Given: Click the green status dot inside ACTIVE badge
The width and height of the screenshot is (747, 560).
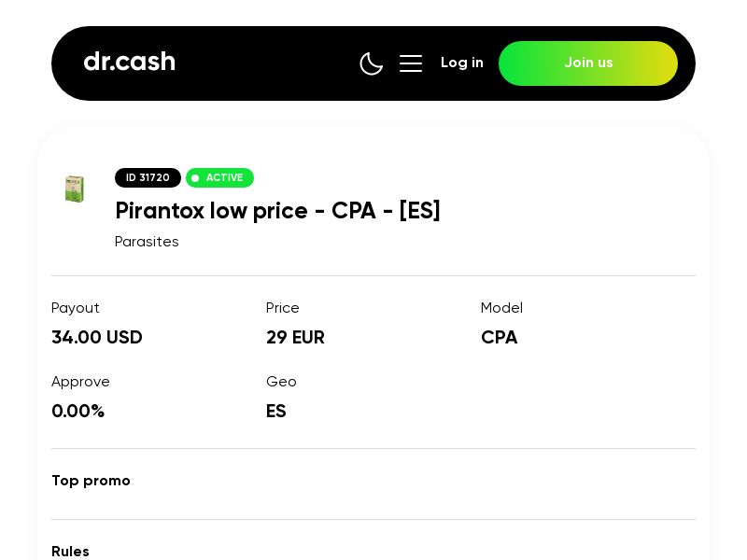Looking at the screenshot, I should (196, 177).
